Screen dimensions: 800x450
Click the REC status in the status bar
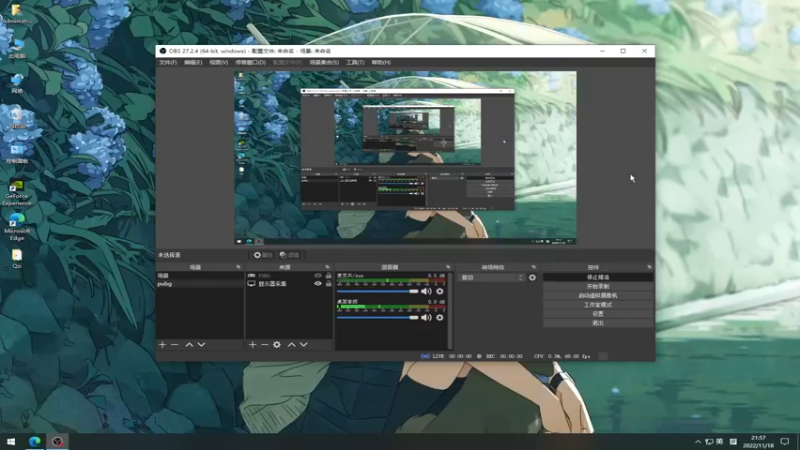[499, 356]
